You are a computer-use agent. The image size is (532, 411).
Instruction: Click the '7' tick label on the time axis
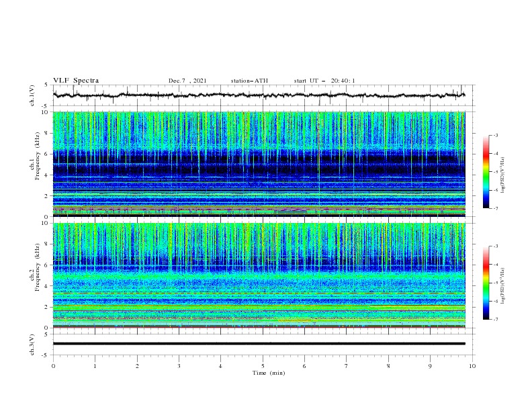pos(347,366)
